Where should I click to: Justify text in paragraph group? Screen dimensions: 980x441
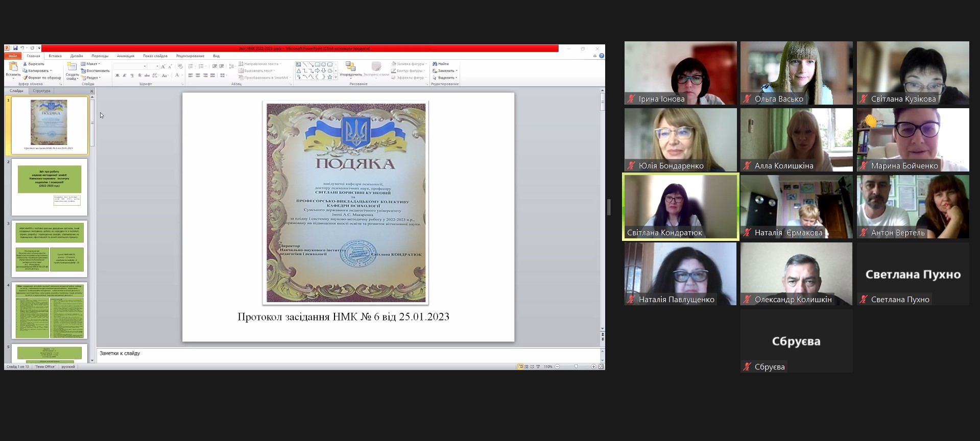(212, 76)
